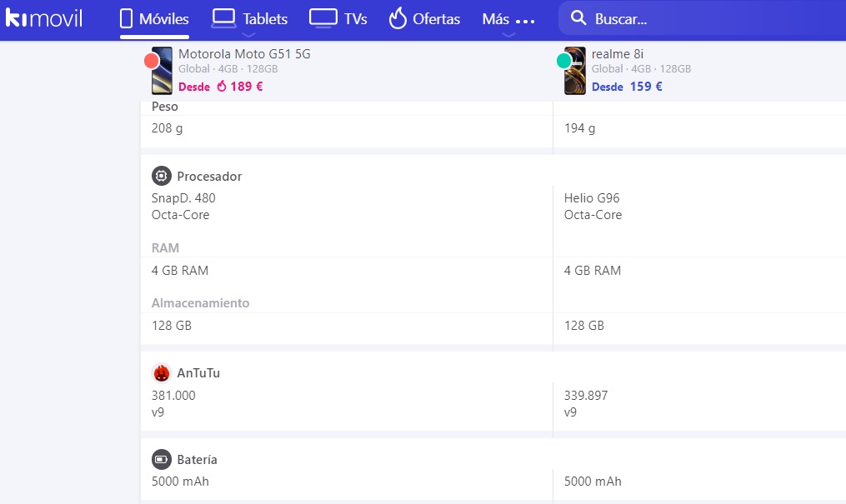This screenshot has height=504, width=846.
Task: Expand the chevron under Tablets
Action: tap(248, 35)
